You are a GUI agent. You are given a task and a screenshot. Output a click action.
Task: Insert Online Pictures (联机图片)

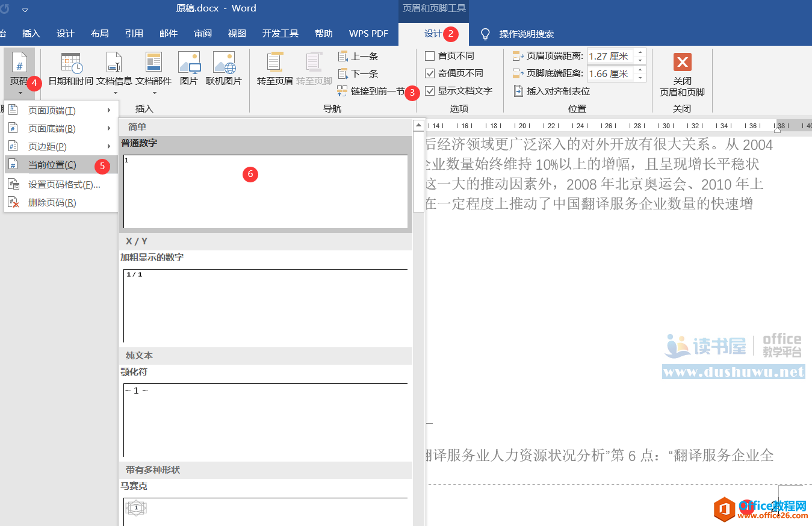coord(224,69)
